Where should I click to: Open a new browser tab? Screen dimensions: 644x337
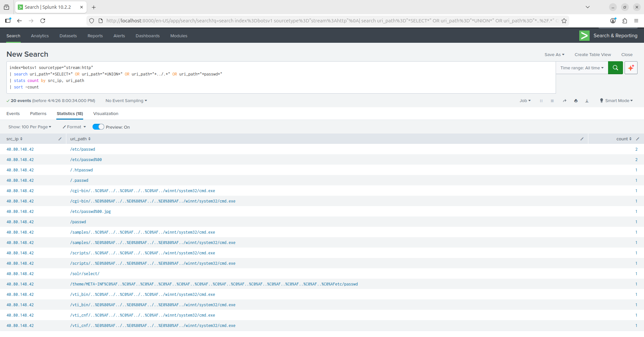click(x=94, y=7)
